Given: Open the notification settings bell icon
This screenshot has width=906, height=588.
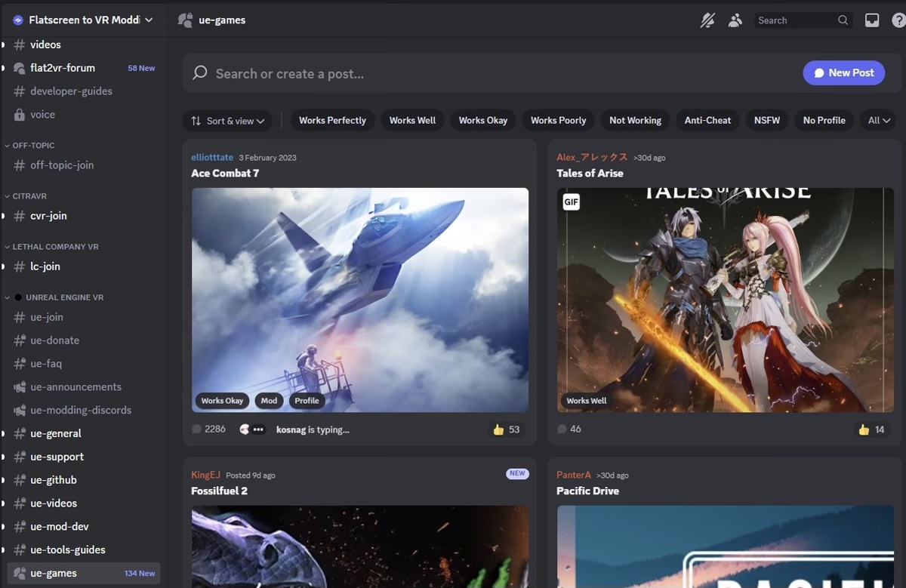Looking at the screenshot, I should [707, 20].
